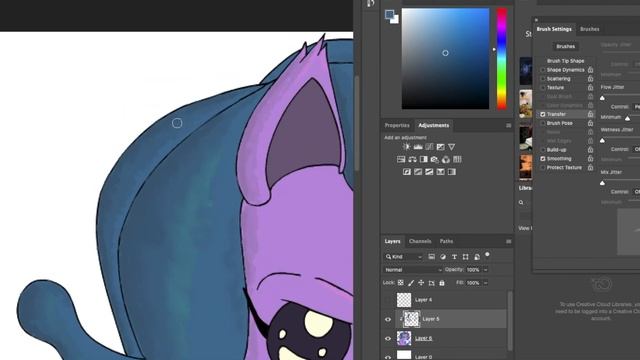Add a Color Balance adjustment
The height and width of the screenshot is (360, 640).
412,160
